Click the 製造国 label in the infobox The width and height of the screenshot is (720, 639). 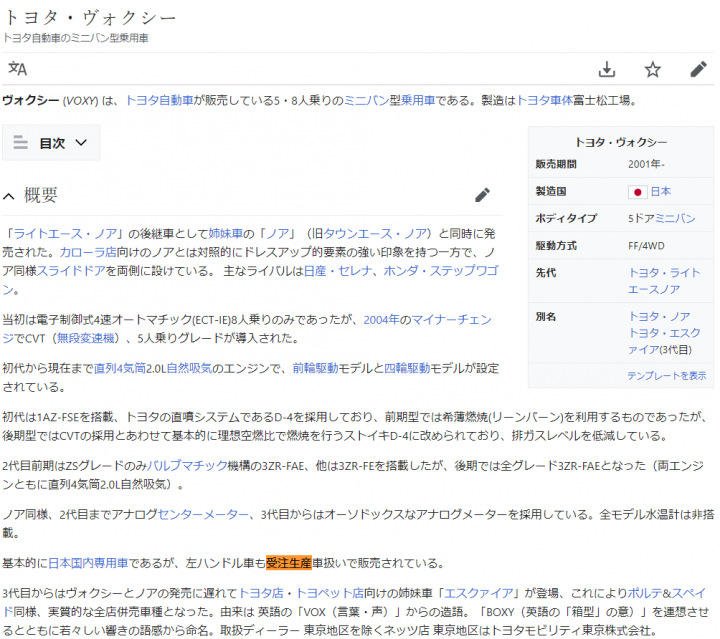(x=551, y=191)
